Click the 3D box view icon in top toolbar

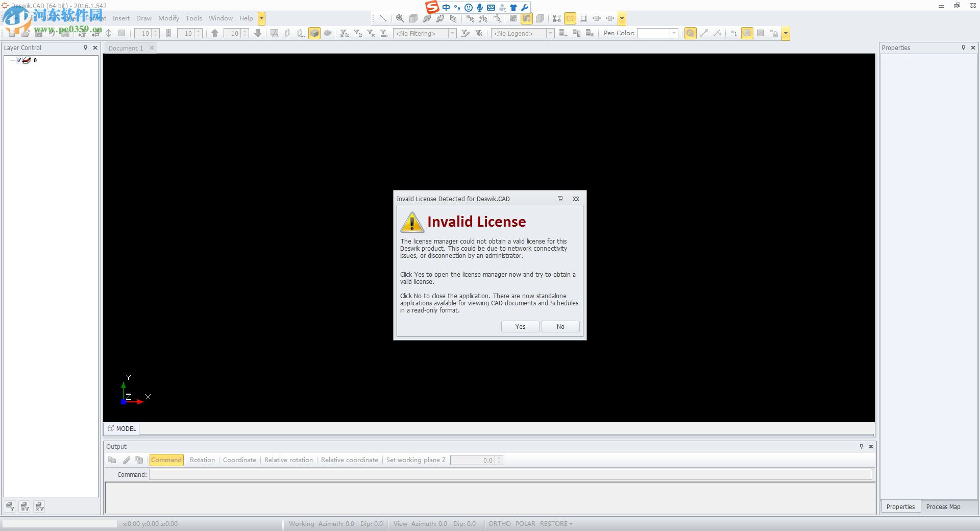pyautogui.click(x=413, y=18)
